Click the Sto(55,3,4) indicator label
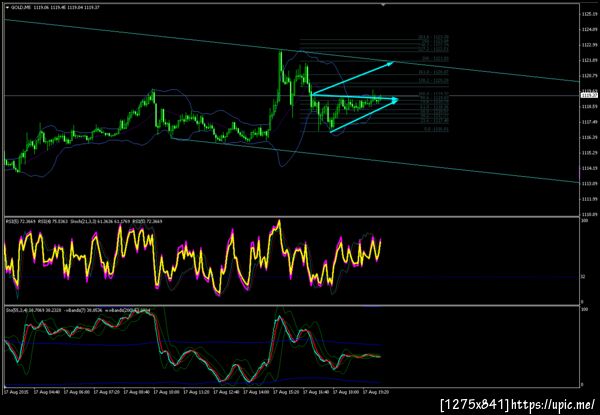The image size is (600, 415). click(15, 311)
